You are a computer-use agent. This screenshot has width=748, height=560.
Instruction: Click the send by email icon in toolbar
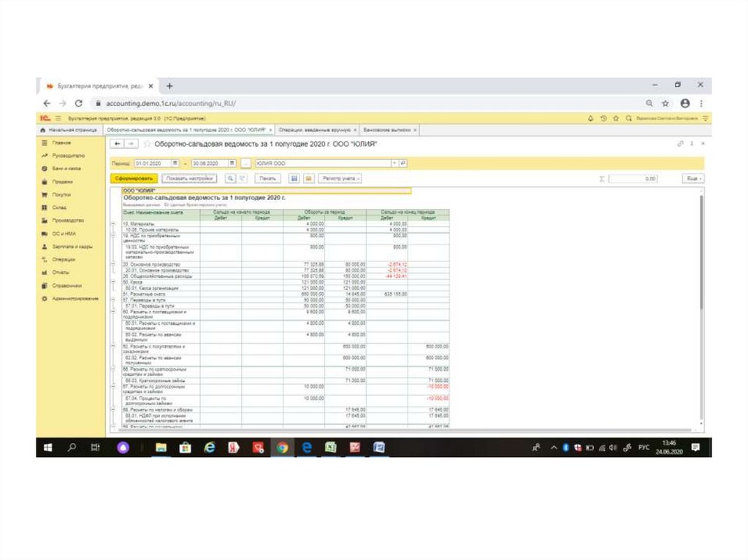(309, 178)
